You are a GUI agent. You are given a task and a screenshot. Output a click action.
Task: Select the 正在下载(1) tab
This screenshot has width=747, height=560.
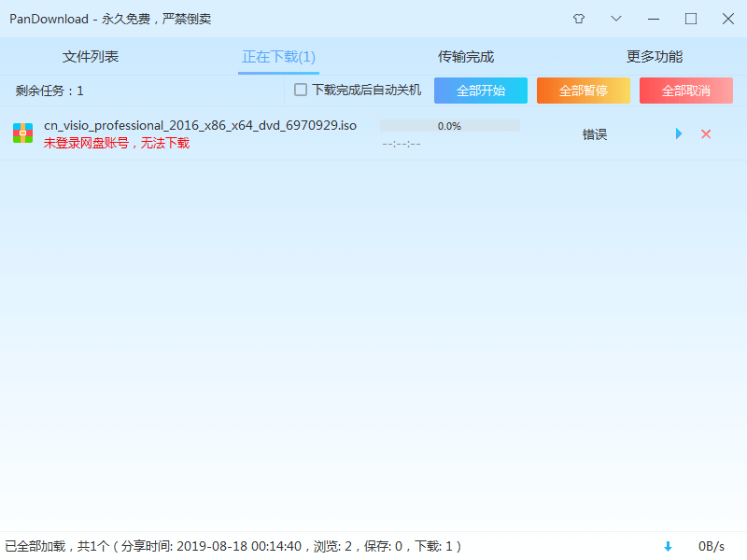click(x=278, y=57)
